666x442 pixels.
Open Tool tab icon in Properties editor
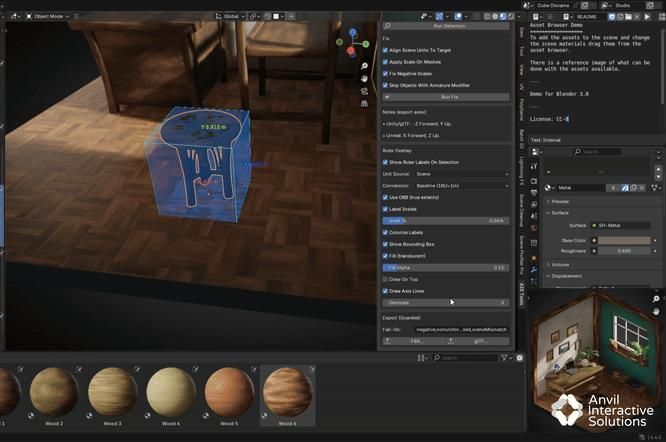tap(534, 166)
